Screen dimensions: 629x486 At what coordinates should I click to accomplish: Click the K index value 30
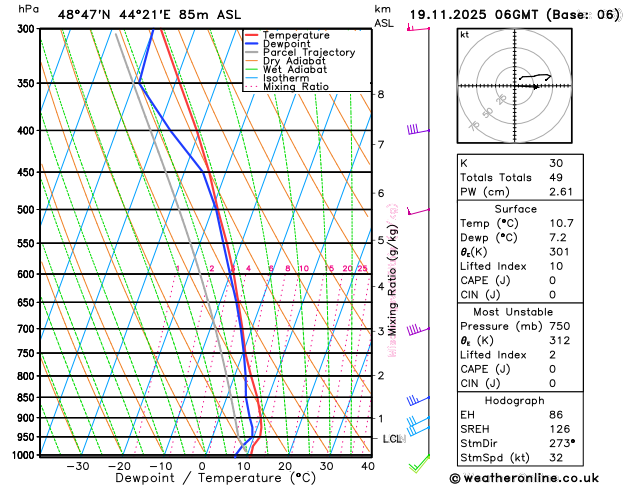tap(556, 163)
